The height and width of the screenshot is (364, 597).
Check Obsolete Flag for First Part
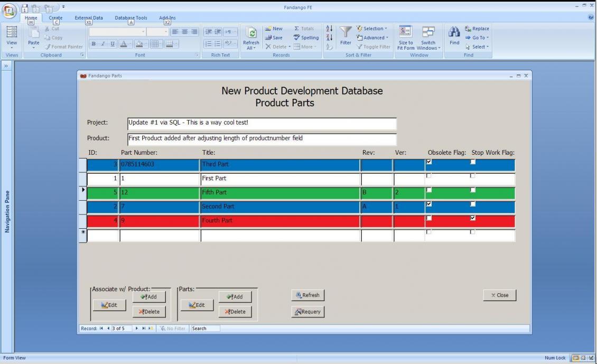tap(428, 176)
